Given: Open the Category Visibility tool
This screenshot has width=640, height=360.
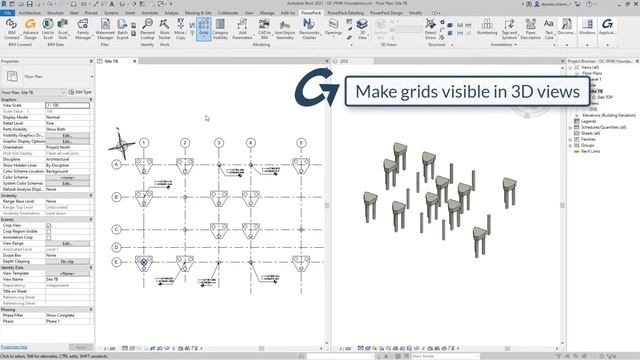Looking at the screenshot, I should click(220, 29).
